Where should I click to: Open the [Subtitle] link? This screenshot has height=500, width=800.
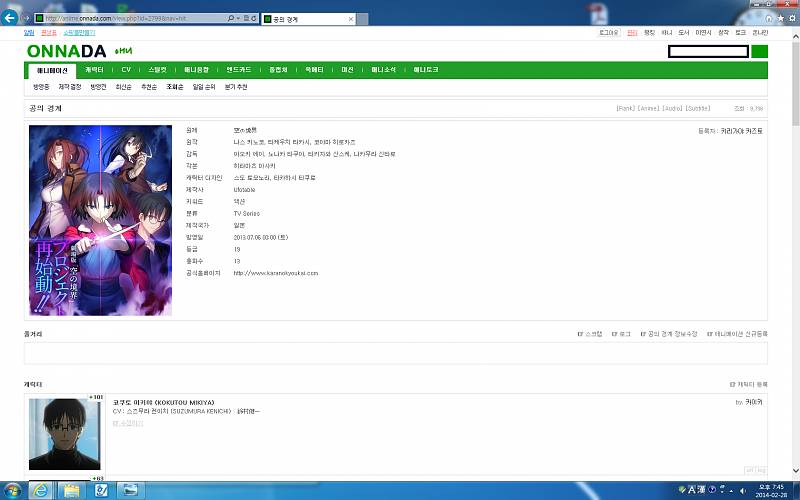point(697,108)
